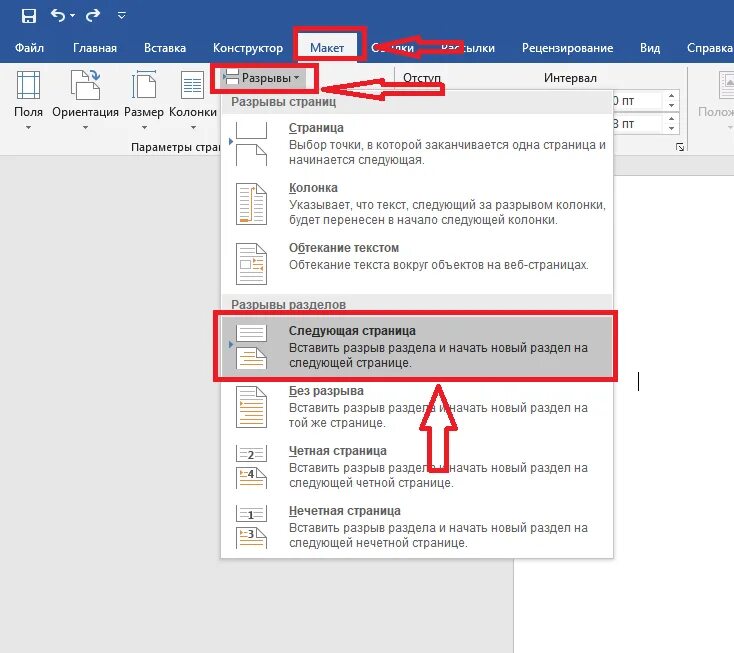This screenshot has height=653, width=734.
Task: Insert Нечетная страница section break
Action: click(x=417, y=526)
